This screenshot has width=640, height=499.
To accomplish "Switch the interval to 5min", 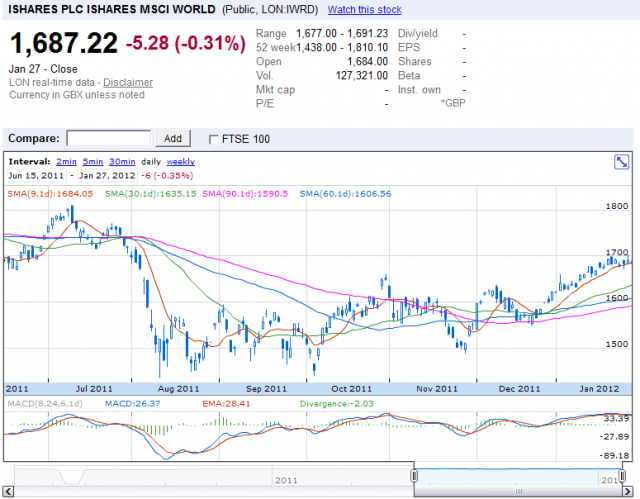I will coord(93,162).
